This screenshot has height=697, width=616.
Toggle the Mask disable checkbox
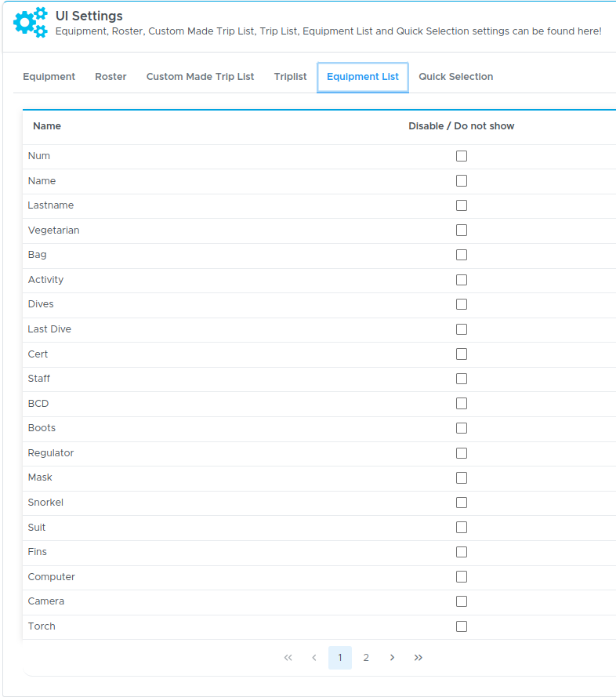click(462, 477)
